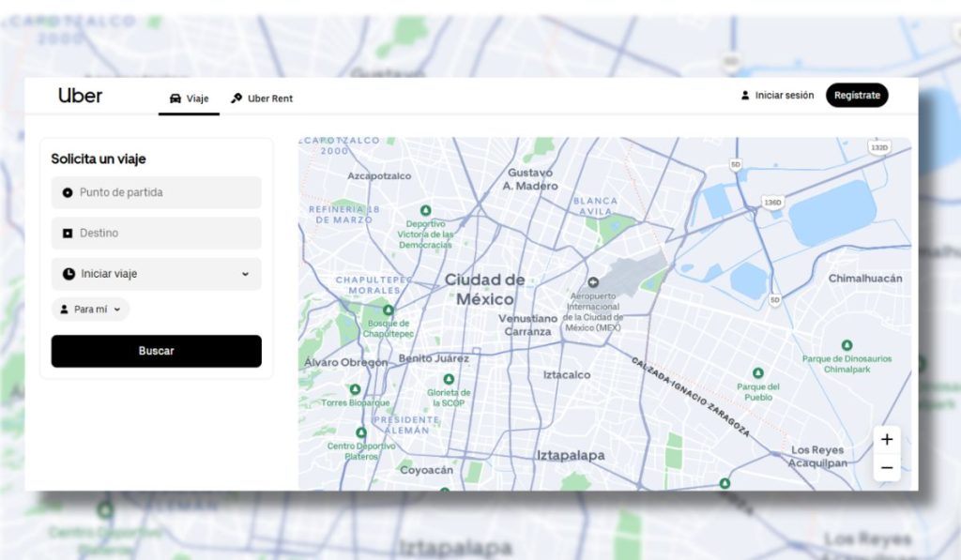Click the Ciudad de México map label
The height and width of the screenshot is (560, 961).
485,289
